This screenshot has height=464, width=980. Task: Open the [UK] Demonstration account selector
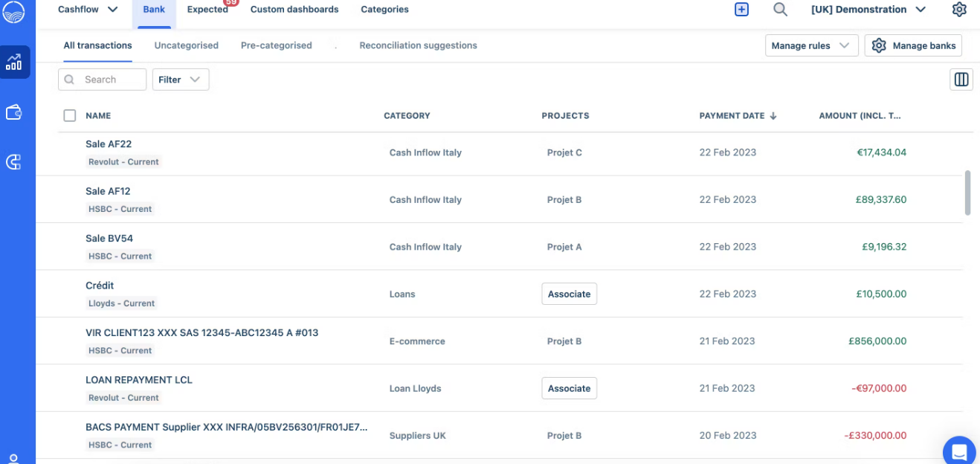868,10
